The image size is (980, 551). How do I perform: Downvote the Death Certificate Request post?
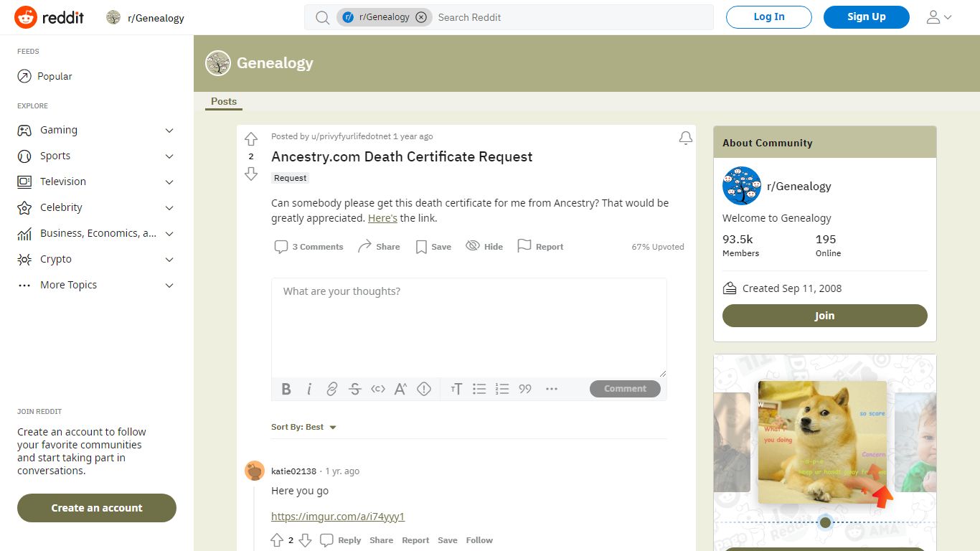click(x=251, y=174)
